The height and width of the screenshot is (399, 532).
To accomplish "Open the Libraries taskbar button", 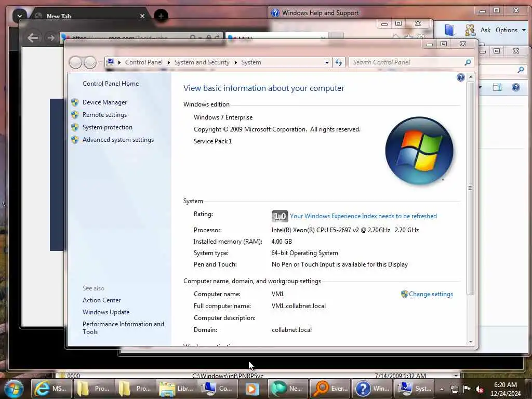I will pos(176,389).
